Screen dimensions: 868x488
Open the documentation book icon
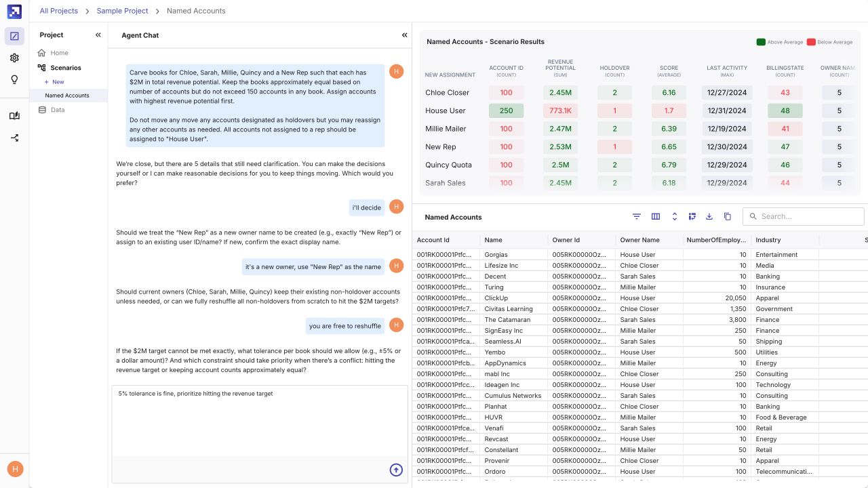click(14, 116)
